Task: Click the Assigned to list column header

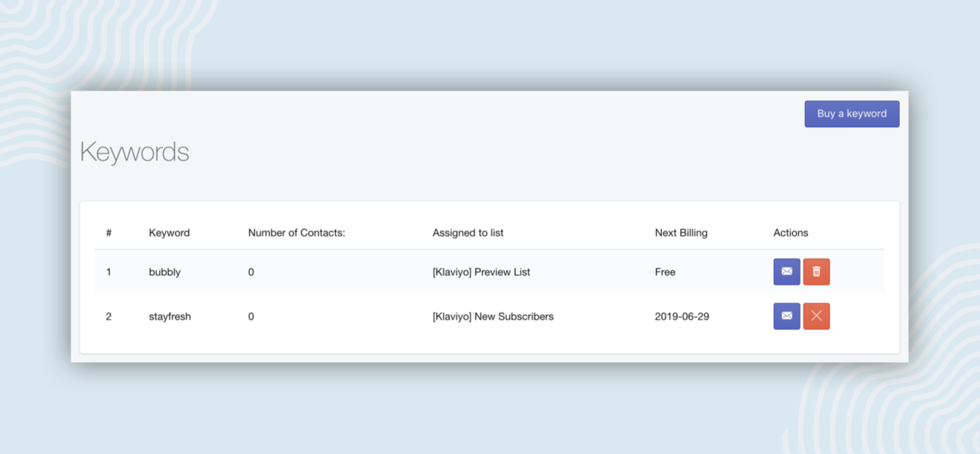Action: tap(468, 233)
